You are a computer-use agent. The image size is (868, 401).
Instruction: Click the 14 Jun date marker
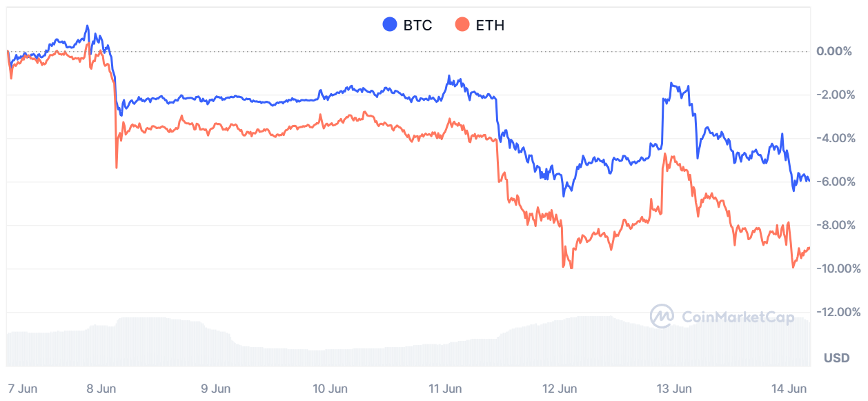point(789,388)
